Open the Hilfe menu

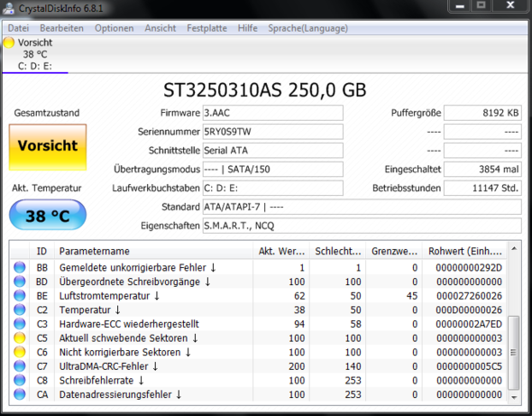pos(248,28)
